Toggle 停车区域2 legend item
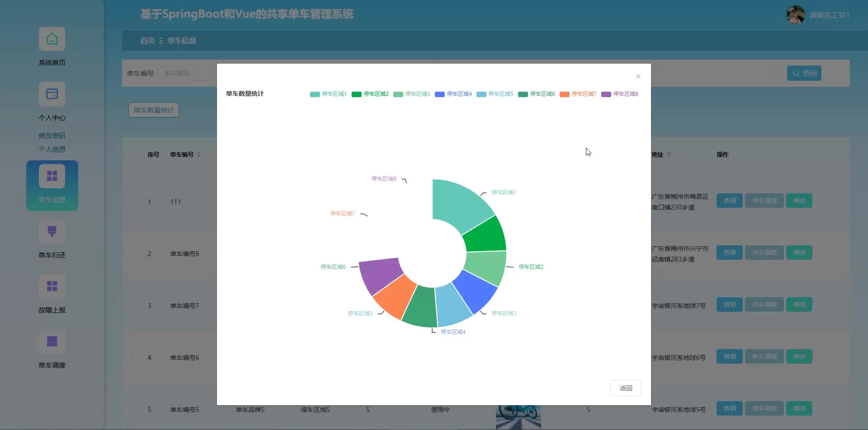 click(x=370, y=94)
